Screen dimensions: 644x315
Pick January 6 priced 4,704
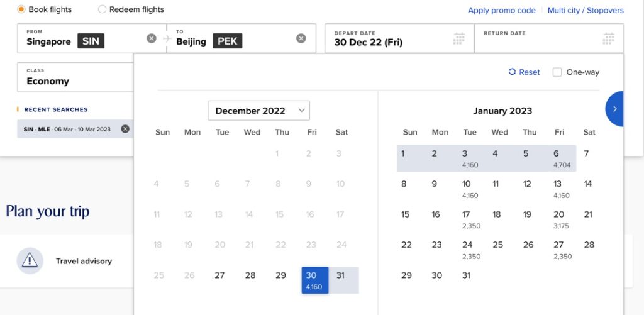point(562,158)
